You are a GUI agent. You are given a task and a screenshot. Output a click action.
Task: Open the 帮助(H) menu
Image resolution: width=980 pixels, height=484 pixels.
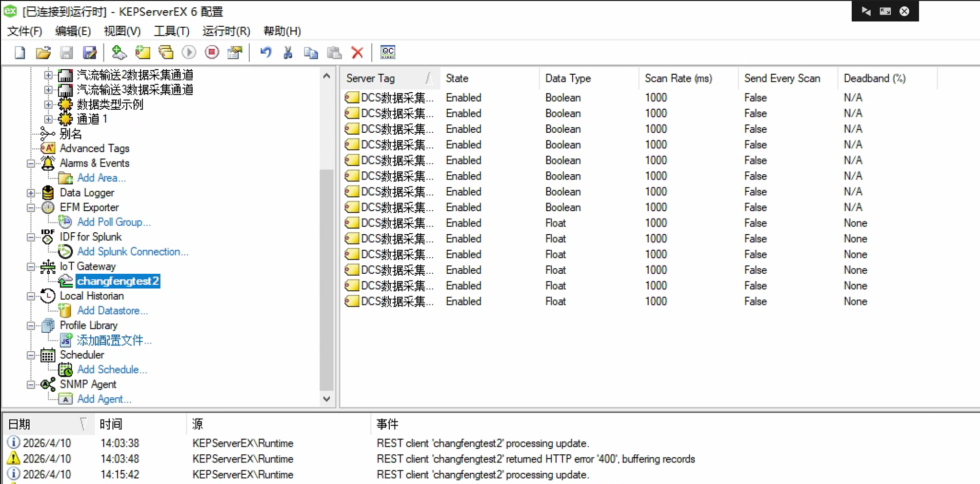pyautogui.click(x=282, y=31)
